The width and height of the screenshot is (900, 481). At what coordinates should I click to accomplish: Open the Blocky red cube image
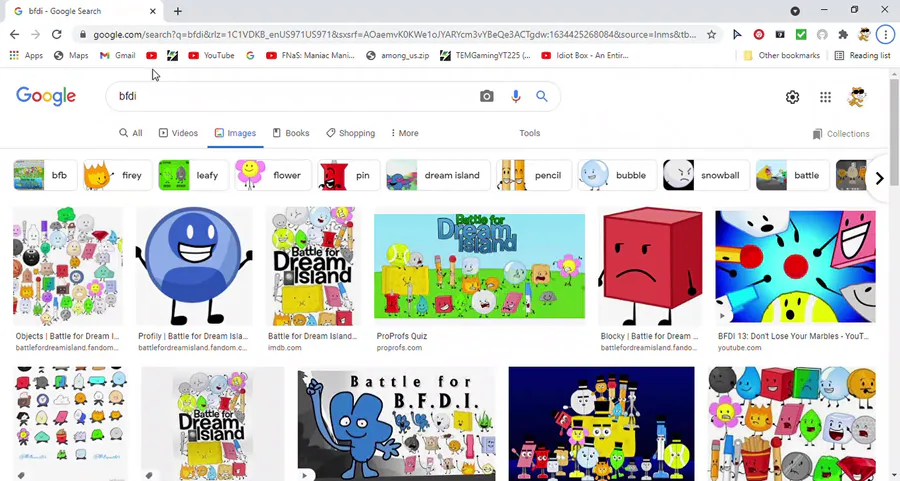click(650, 266)
